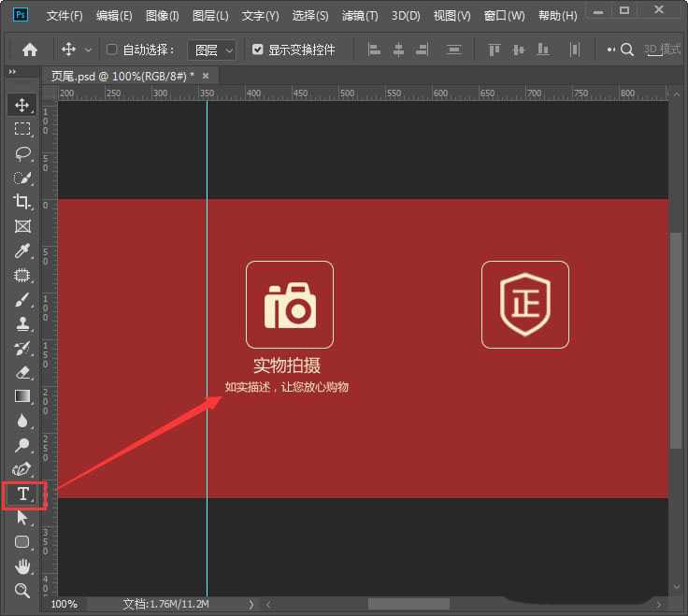This screenshot has width=688, height=616.
Task: Expand the status bar info arrow
Action: [x=251, y=605]
